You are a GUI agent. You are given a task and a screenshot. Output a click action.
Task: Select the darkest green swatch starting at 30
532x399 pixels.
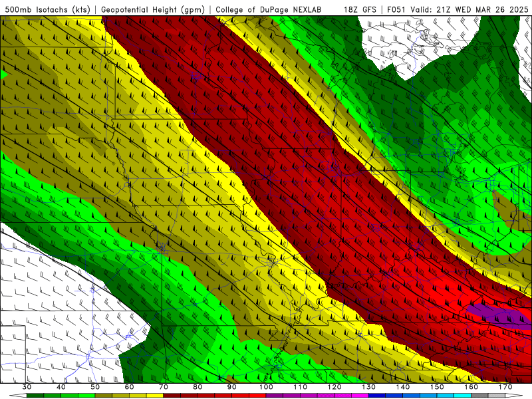coord(35,396)
